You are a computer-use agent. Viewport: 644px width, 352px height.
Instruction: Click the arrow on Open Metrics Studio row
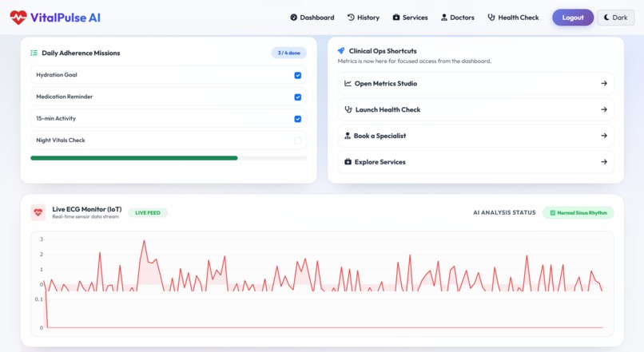604,83
